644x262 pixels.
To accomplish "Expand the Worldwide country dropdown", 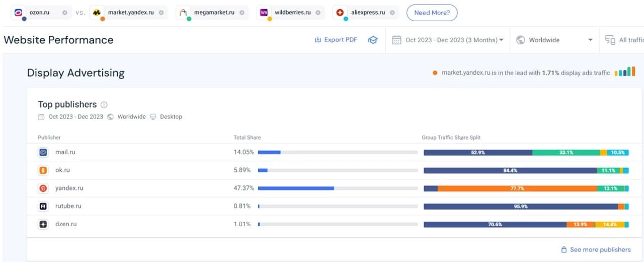I will point(554,40).
